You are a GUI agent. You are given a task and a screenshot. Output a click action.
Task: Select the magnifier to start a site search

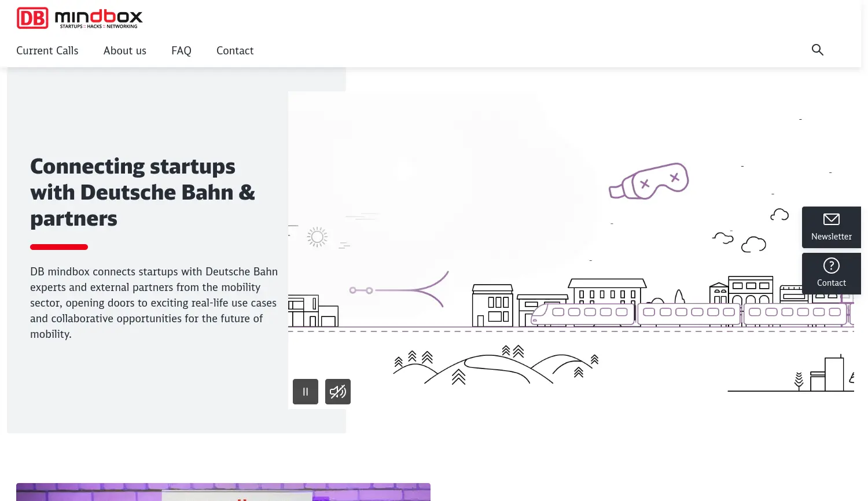818,50
